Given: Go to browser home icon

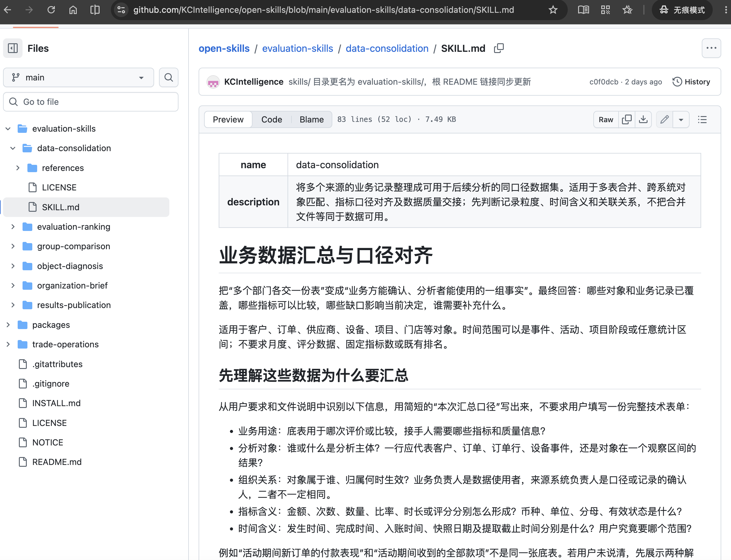Looking at the screenshot, I should (73, 10).
